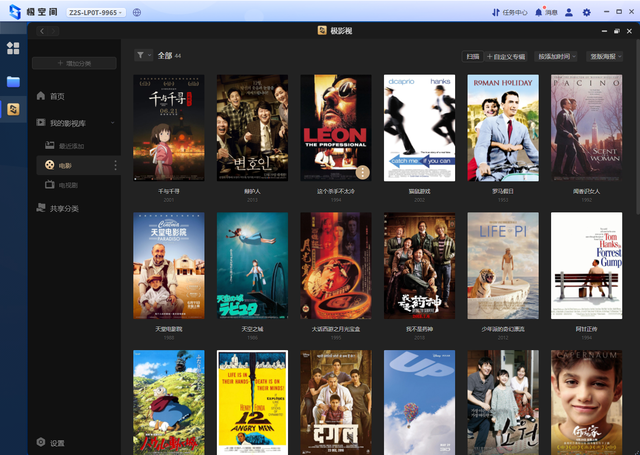Open Dangal movie poster
The image size is (640, 455).
pos(336,402)
